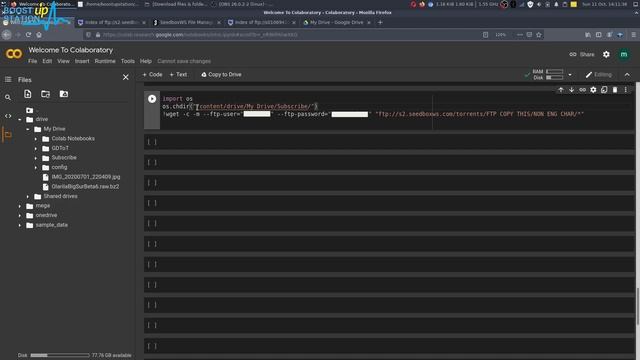Viewport: 640px width, 360px height.
Task: Go to parent directory folder
Action: [x=31, y=110]
